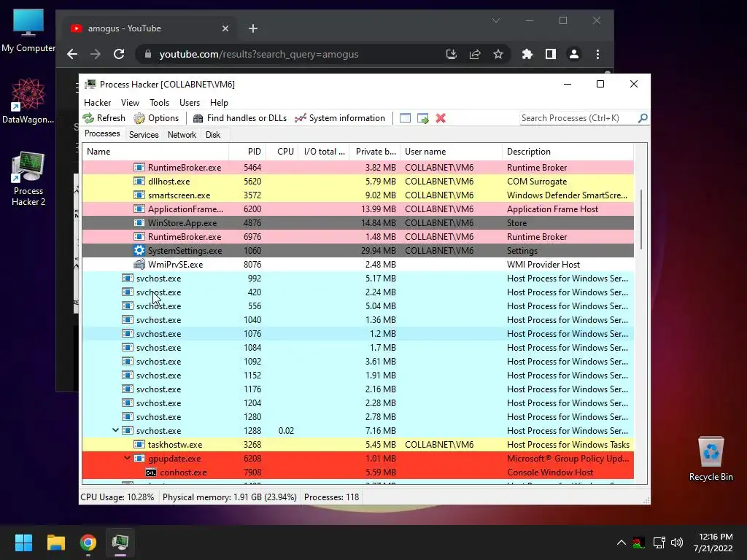Open the View menu
Image resolution: width=747 pixels, height=560 pixels.
click(x=130, y=103)
